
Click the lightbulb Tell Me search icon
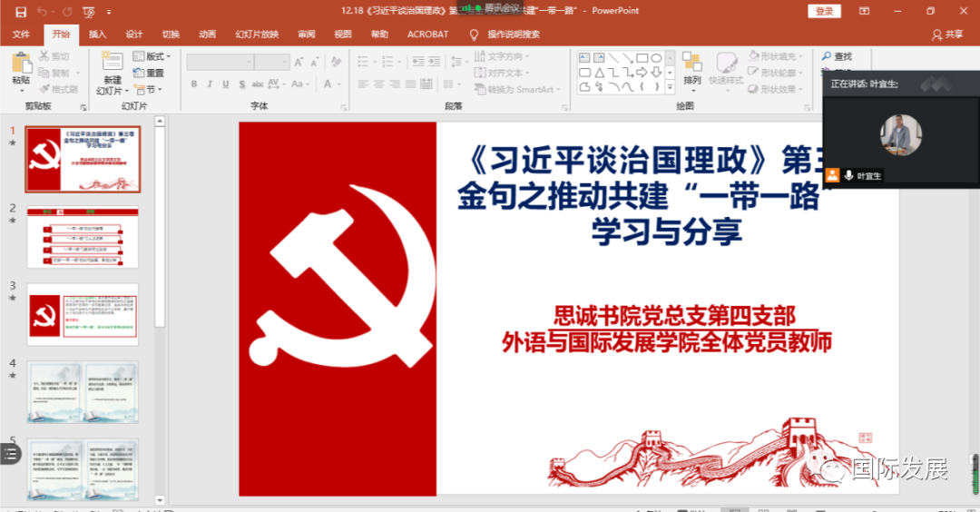[x=474, y=35]
